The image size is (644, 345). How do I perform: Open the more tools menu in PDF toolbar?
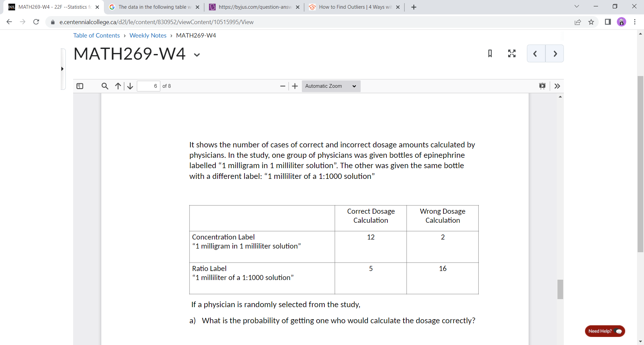click(x=557, y=86)
